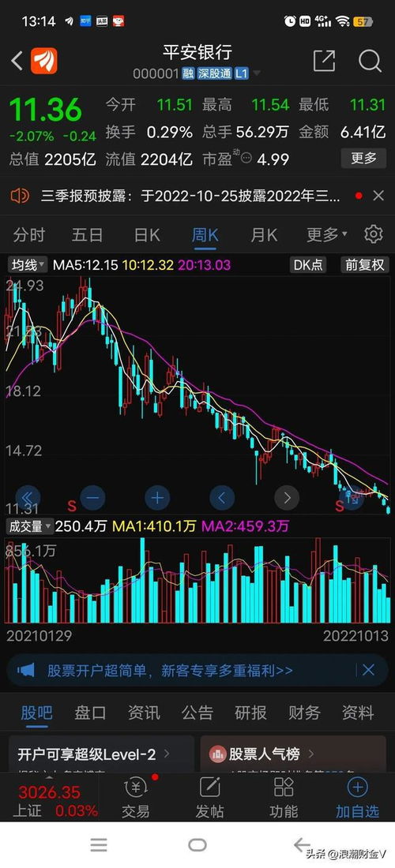The image size is (395, 868).
Task: Open the 公告 tab
Action: click(197, 713)
